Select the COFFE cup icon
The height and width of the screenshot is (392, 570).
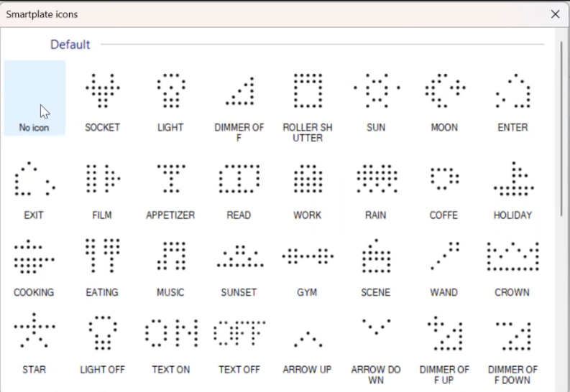pyautogui.click(x=444, y=179)
